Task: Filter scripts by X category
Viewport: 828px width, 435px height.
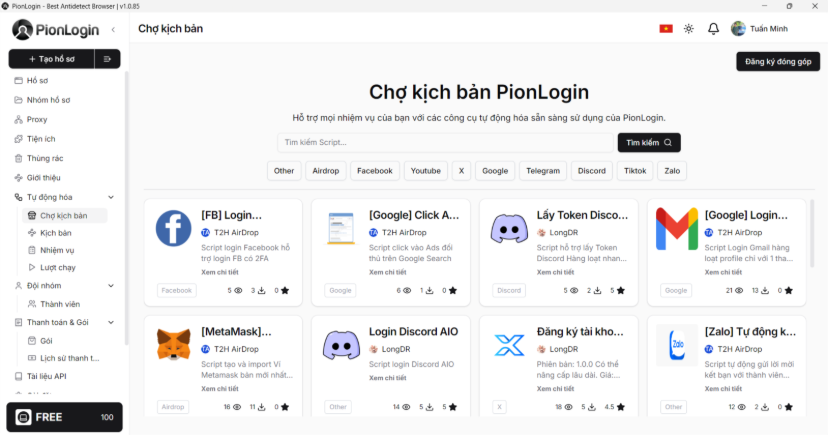Action: pos(462,171)
